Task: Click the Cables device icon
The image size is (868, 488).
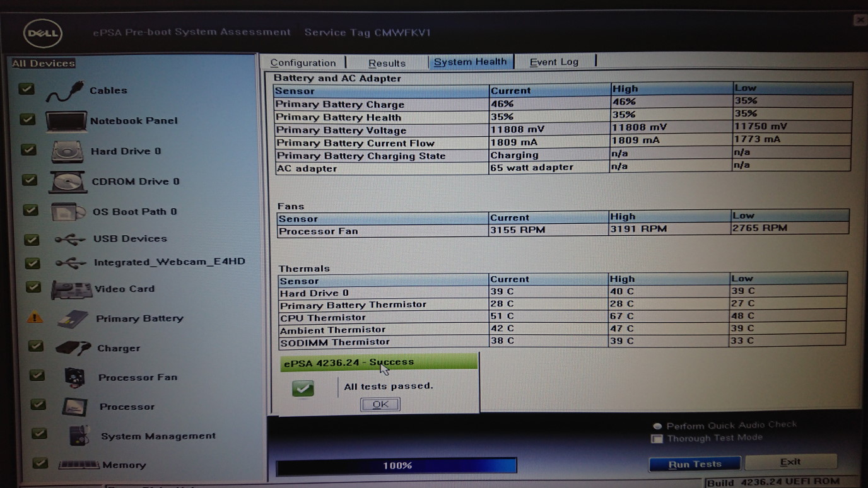Action: click(64, 92)
